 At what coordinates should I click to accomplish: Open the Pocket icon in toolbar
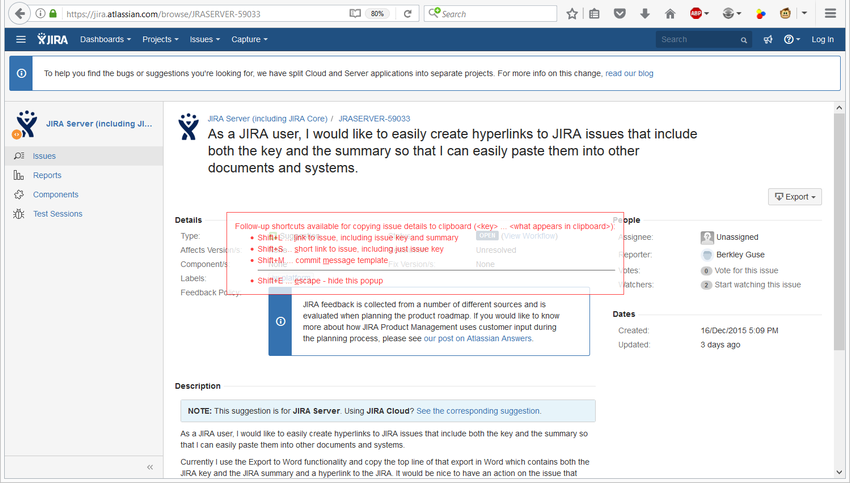[620, 14]
